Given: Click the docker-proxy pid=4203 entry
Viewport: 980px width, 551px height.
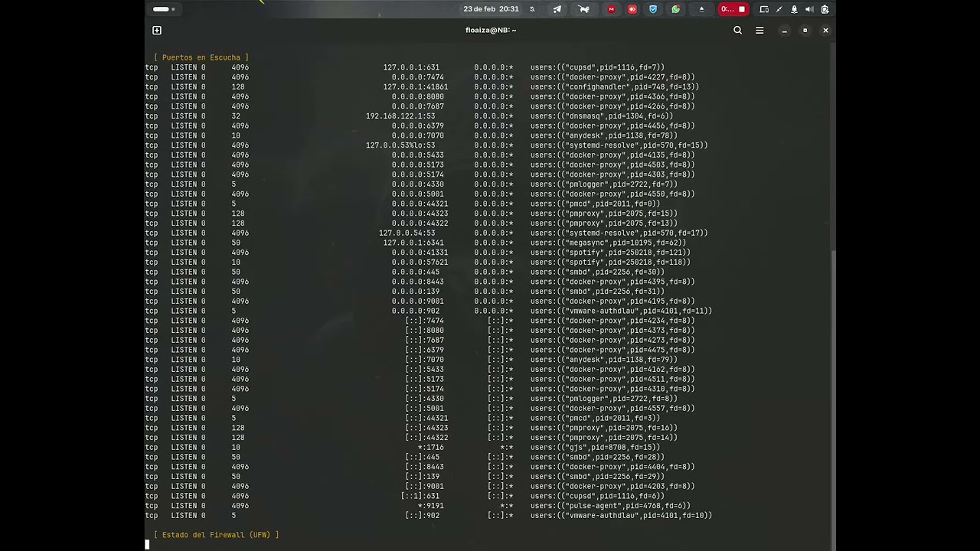Looking at the screenshot, I should tap(612, 487).
